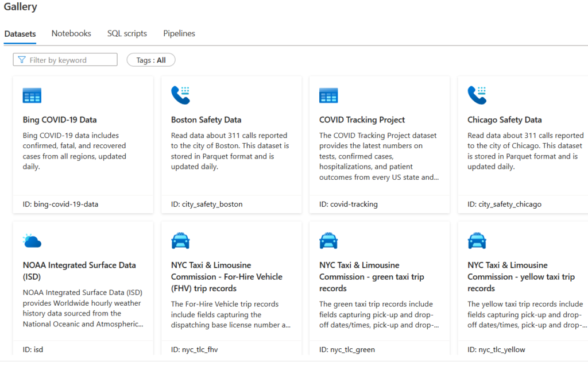Select the Bing COVID-19 Data title

[60, 120]
